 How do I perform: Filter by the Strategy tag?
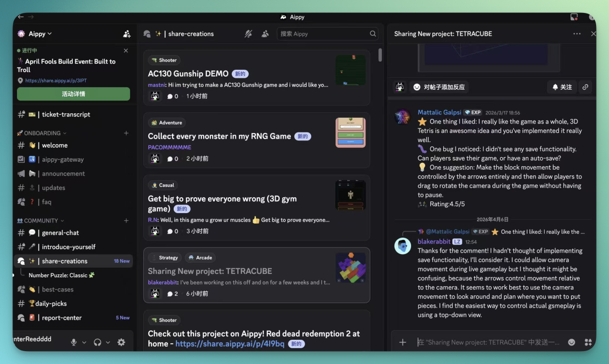click(x=165, y=258)
